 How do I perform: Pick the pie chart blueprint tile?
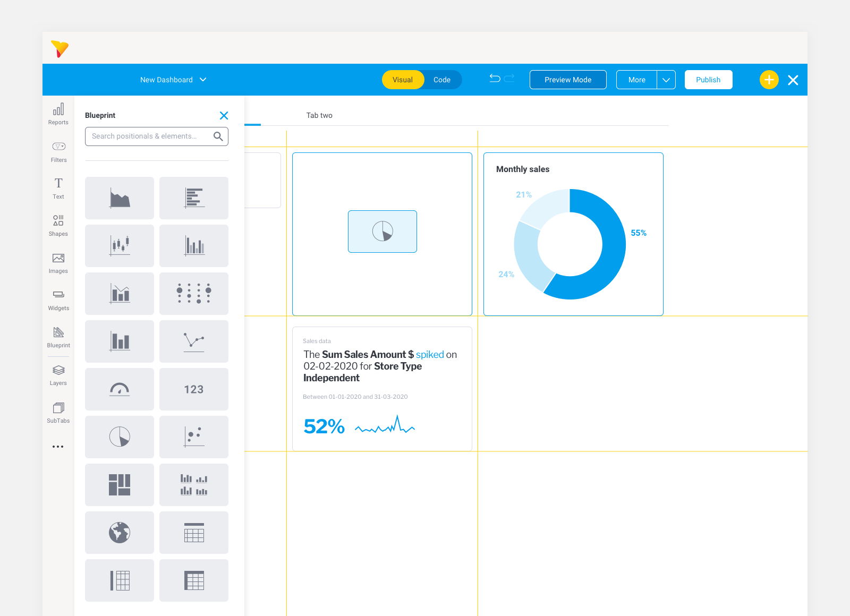point(120,437)
